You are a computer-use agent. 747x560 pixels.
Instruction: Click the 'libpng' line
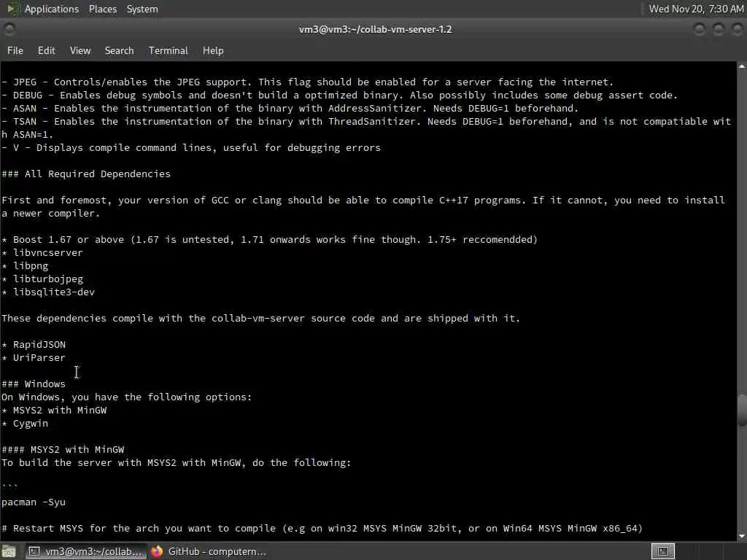(x=25, y=266)
